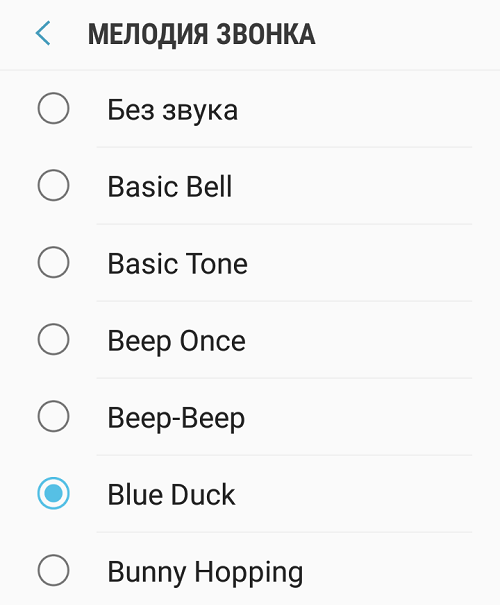
Task: Pick the Beep Once ringtone label
Action: (x=177, y=341)
